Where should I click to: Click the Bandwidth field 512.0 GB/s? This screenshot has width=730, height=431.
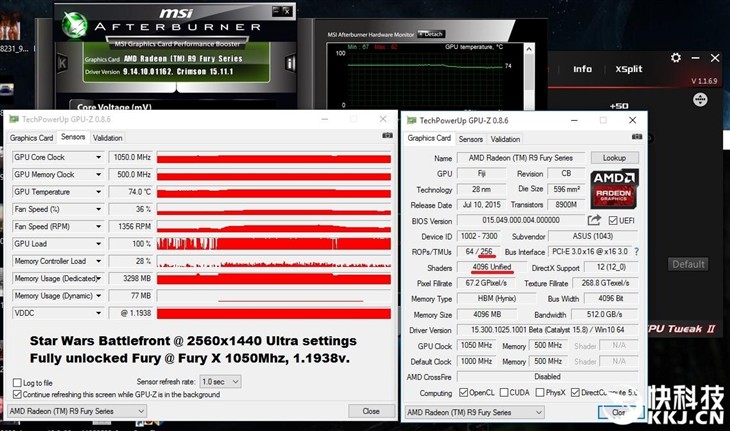coord(605,314)
